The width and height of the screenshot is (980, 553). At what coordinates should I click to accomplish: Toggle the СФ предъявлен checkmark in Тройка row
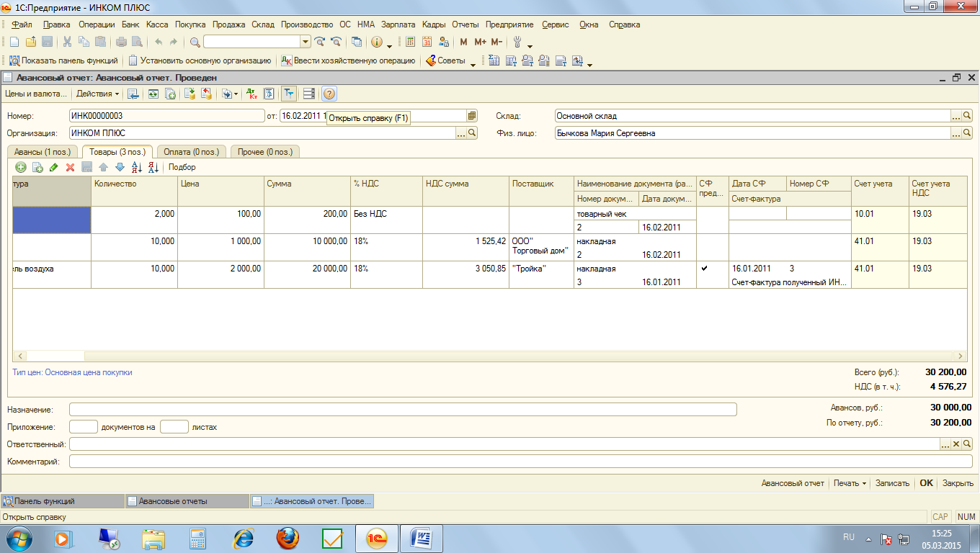(x=704, y=269)
